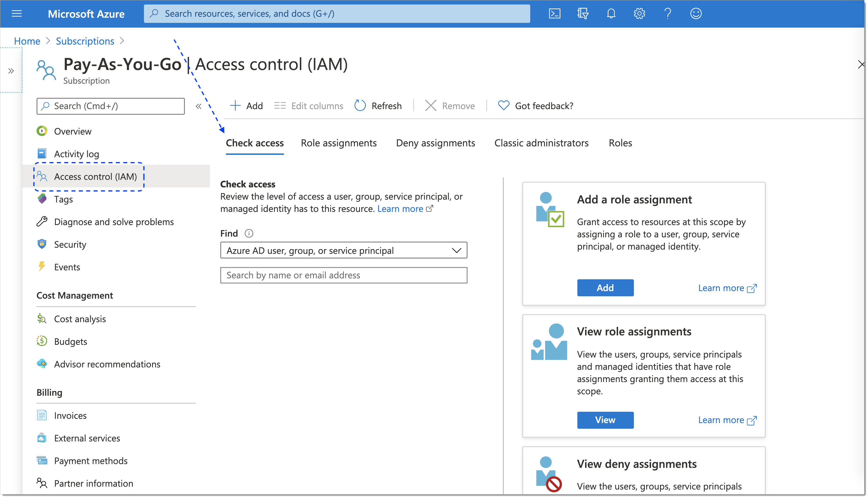868x498 pixels.
Task: Click the Refresh toolbar button
Action: [378, 106]
